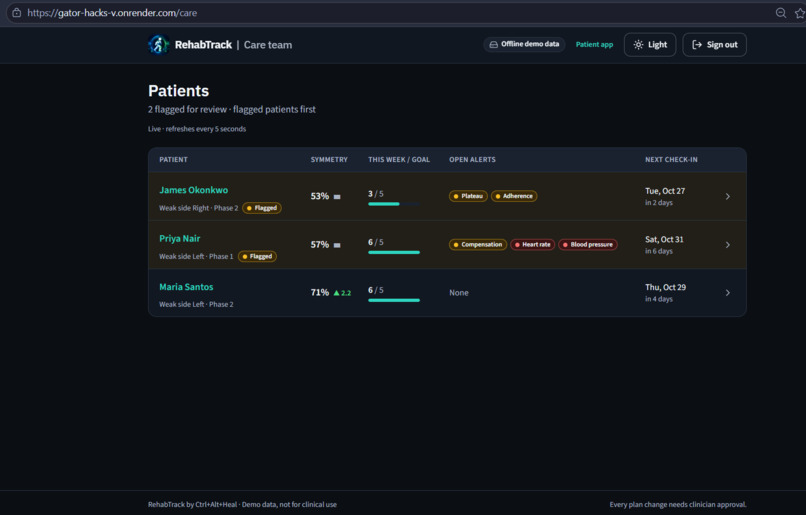806x515 pixels.
Task: Click the THIS WEEK / GOAL column header
Action: 399,159
